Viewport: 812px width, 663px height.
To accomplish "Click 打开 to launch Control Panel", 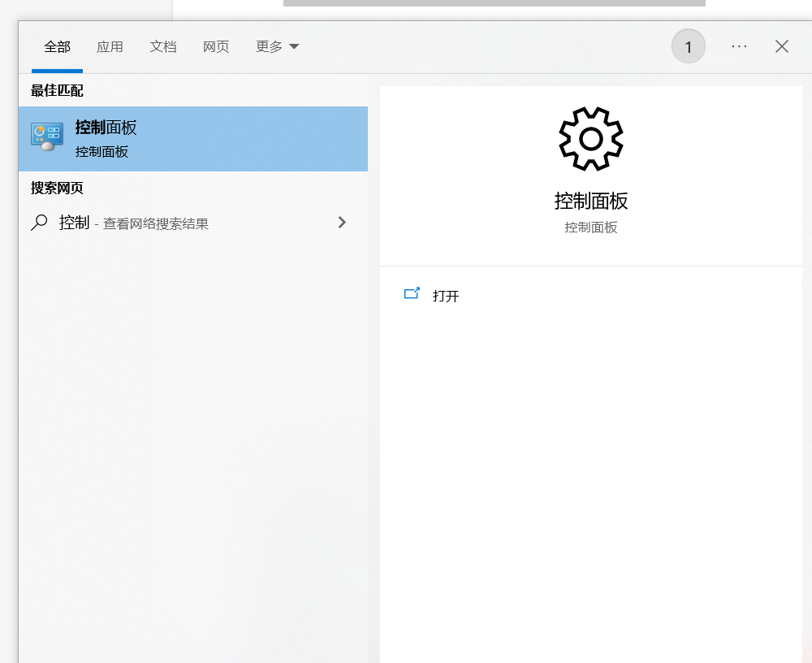I will point(446,296).
